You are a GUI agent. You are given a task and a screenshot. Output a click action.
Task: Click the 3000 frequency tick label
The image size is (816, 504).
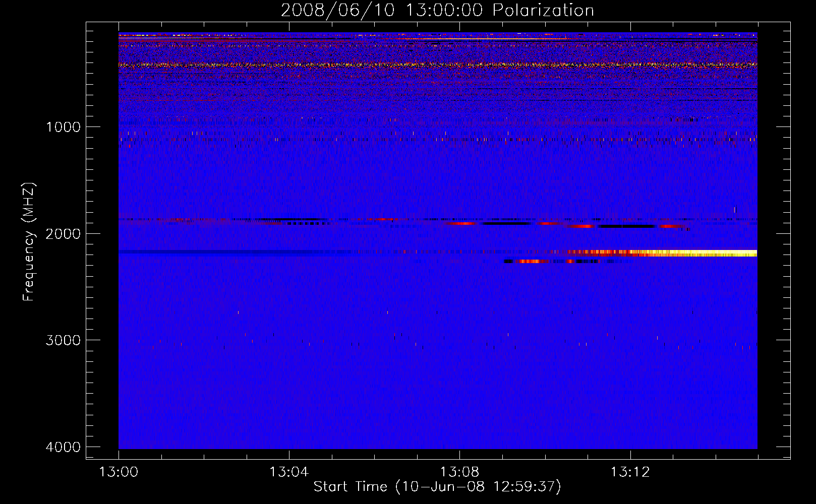(x=63, y=340)
